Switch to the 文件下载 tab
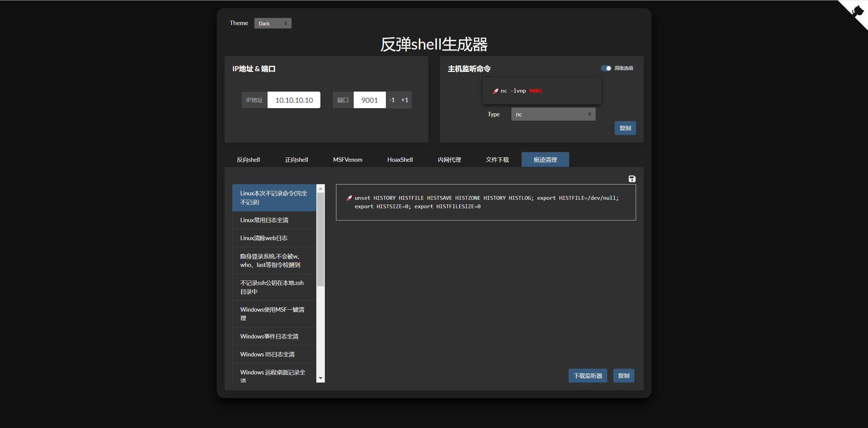This screenshot has width=868, height=428. click(497, 160)
